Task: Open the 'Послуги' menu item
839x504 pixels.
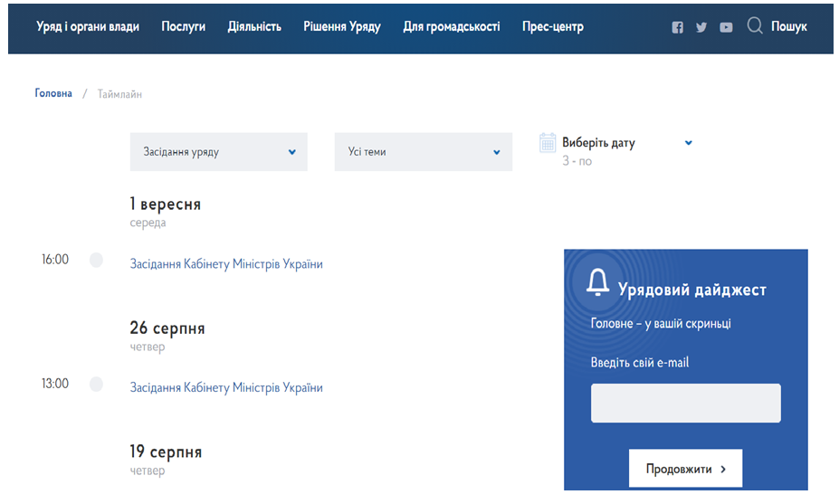Action: 184,26
